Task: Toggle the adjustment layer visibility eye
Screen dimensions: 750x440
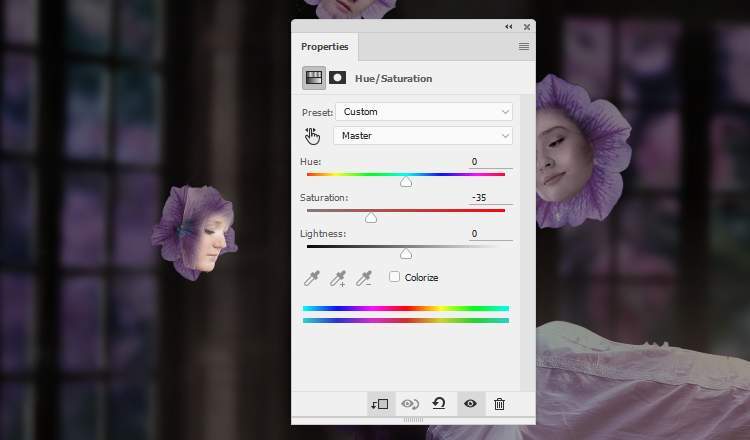Action: coord(470,404)
